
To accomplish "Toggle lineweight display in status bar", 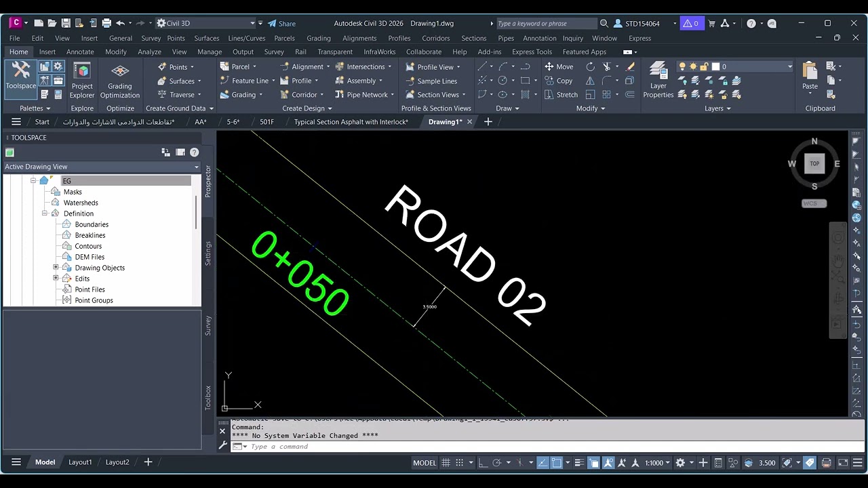I will pos(580,463).
